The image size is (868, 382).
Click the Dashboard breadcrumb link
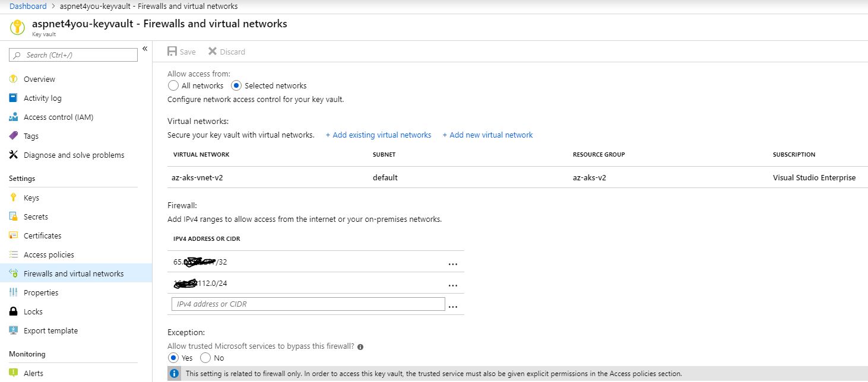28,6
